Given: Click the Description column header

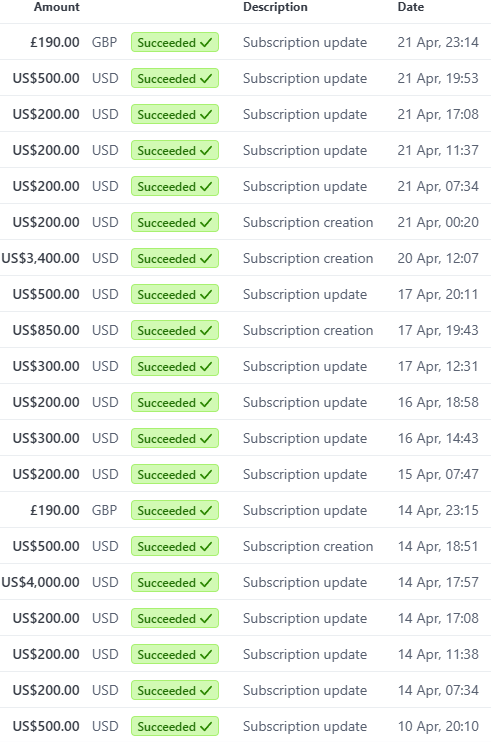Looking at the screenshot, I should pos(275,7).
